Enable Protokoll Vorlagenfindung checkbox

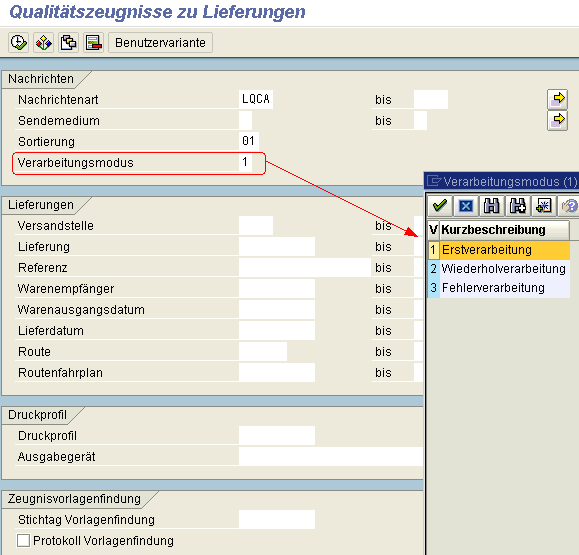pyautogui.click(x=23, y=541)
